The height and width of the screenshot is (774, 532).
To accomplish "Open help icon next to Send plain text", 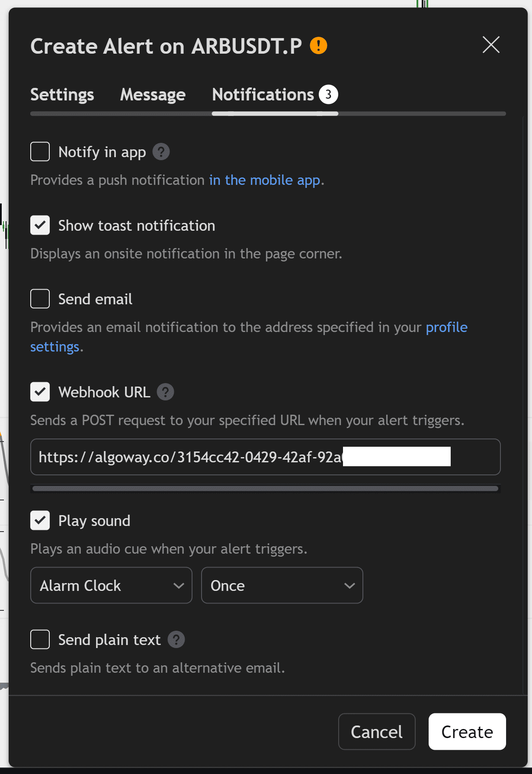I will (x=176, y=640).
